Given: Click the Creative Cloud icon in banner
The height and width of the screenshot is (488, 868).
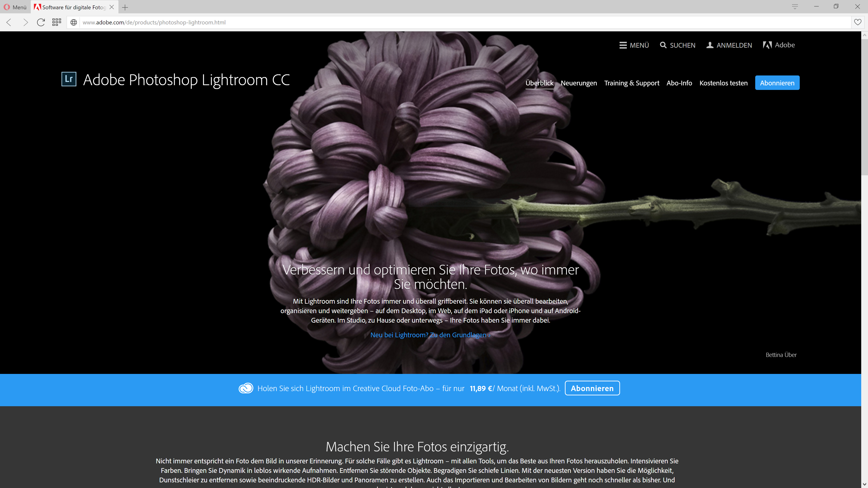Looking at the screenshot, I should pos(246,388).
